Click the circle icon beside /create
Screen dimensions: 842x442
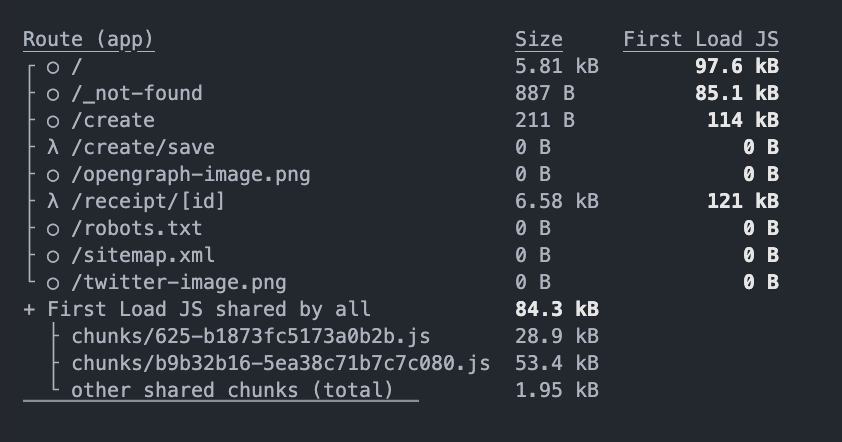click(53, 121)
